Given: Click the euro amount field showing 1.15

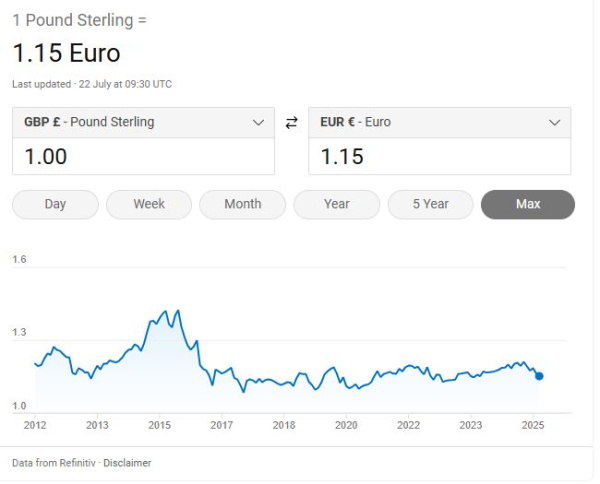Looking at the screenshot, I should pos(440,156).
